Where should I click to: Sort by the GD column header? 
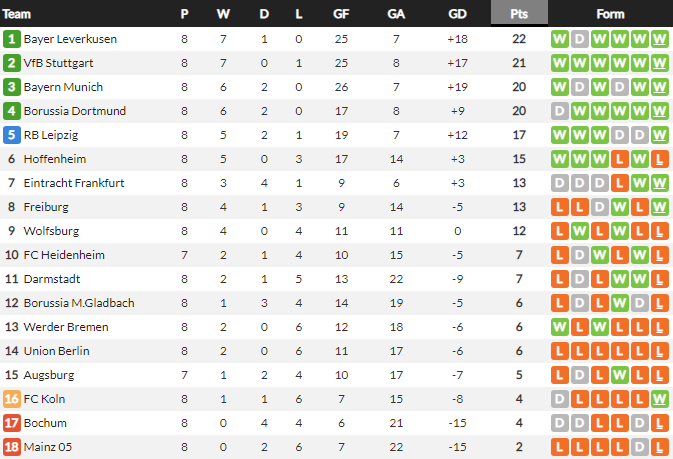(x=457, y=14)
